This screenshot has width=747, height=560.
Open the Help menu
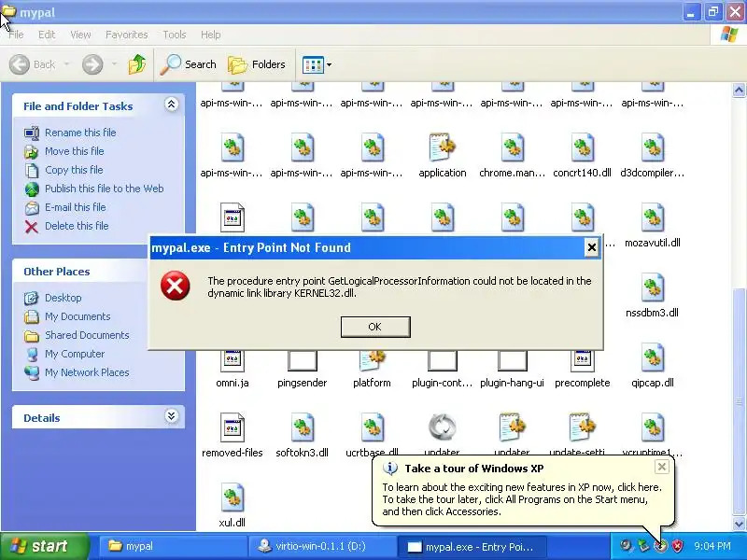point(211,35)
